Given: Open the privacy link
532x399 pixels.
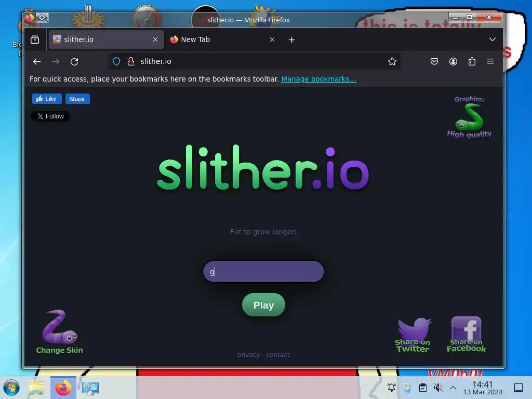Looking at the screenshot, I should click(248, 354).
